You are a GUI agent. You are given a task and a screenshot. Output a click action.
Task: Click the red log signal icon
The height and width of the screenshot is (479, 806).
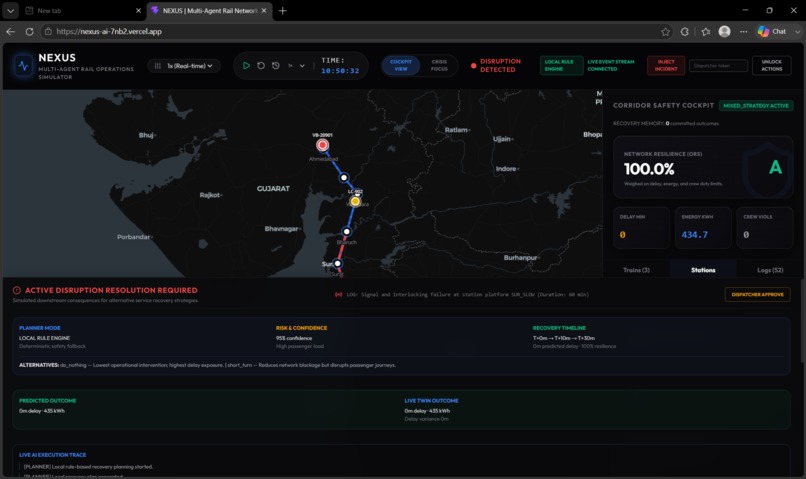[x=338, y=294]
